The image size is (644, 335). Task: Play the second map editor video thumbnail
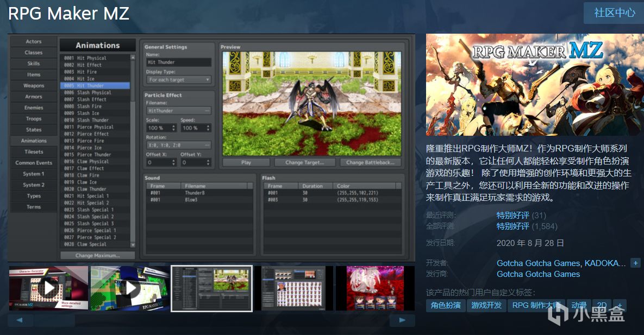pos(130,288)
